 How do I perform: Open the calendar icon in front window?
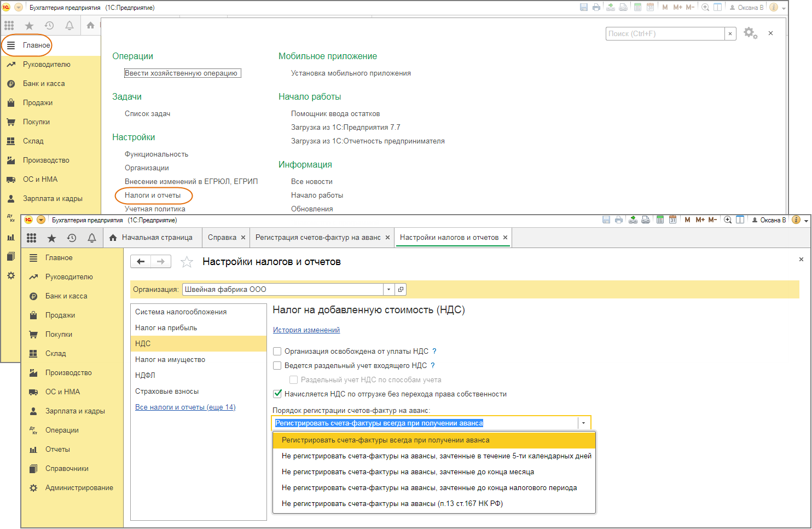tap(673, 220)
